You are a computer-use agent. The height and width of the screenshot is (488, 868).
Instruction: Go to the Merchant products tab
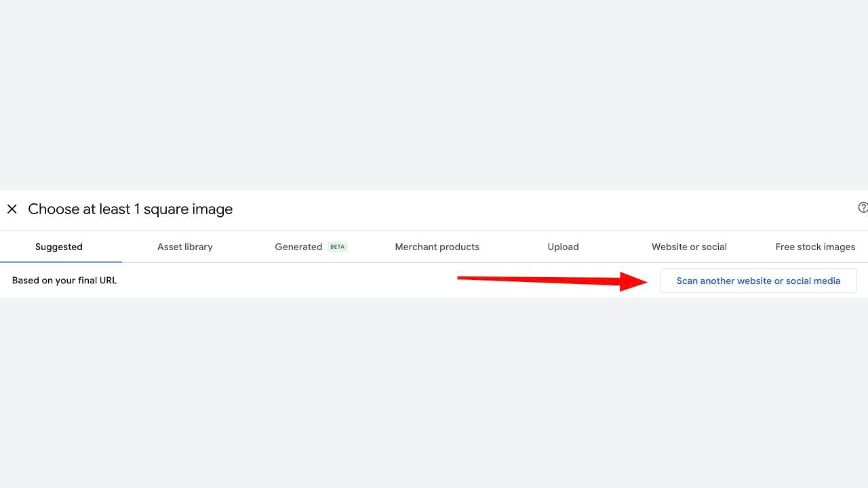pos(437,247)
